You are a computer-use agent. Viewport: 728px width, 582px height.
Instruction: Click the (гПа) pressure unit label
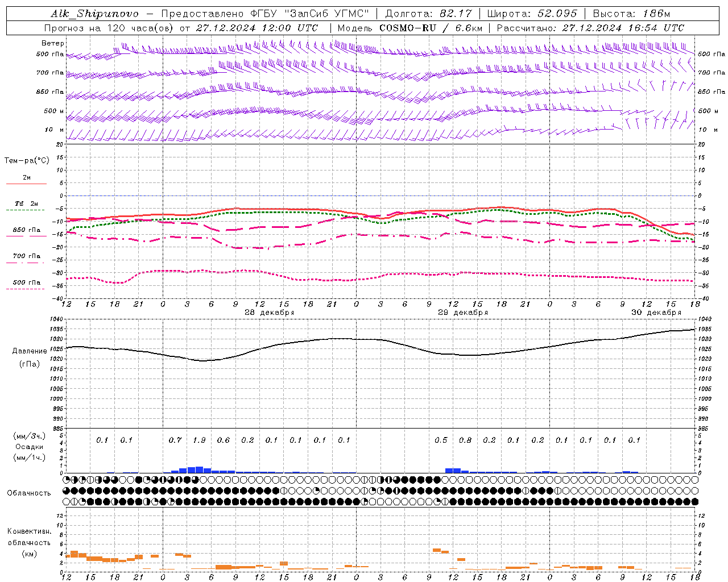pyautogui.click(x=30, y=364)
